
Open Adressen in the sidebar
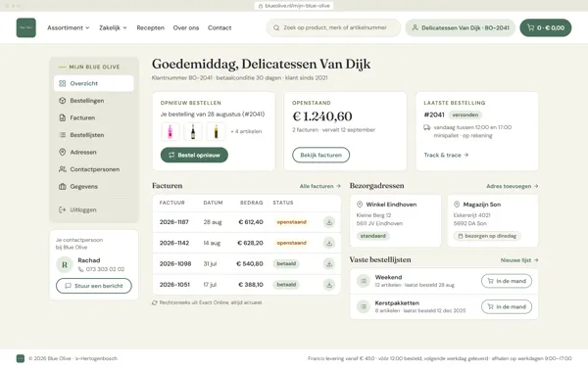pos(93,152)
